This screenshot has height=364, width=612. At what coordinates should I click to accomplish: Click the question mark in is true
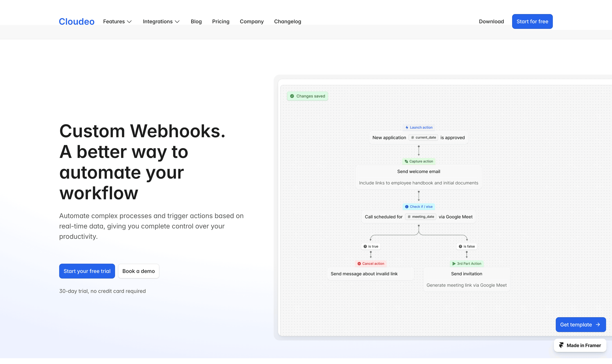tap(365, 247)
